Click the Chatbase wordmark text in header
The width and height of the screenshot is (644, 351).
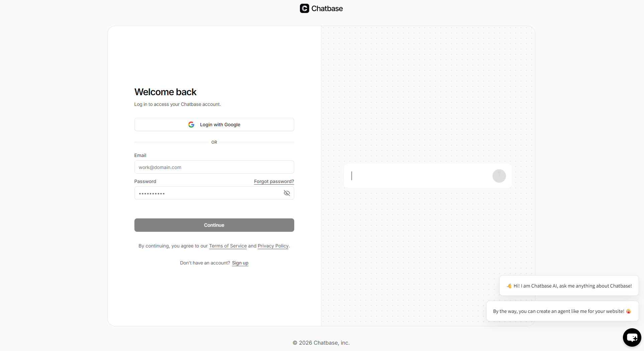(327, 8)
